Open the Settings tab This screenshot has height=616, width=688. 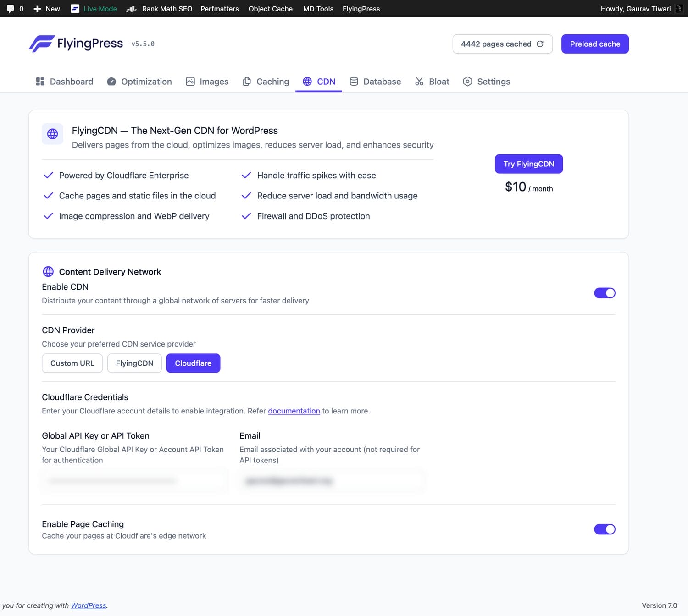tap(487, 82)
